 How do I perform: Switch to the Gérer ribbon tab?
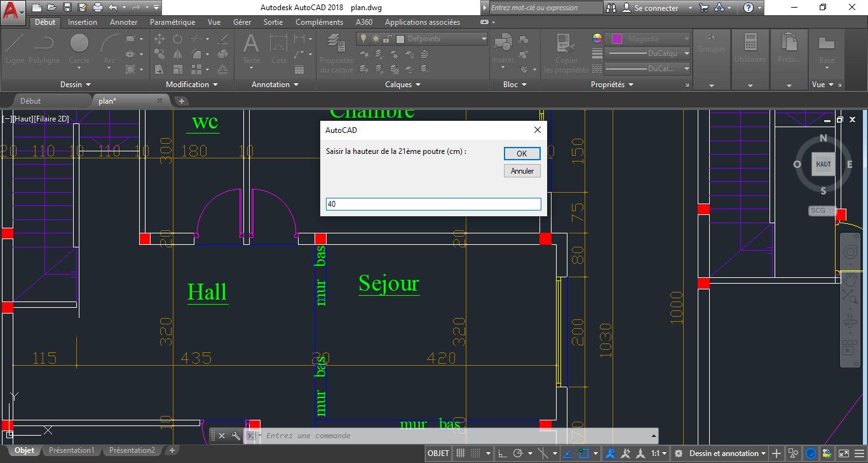242,22
